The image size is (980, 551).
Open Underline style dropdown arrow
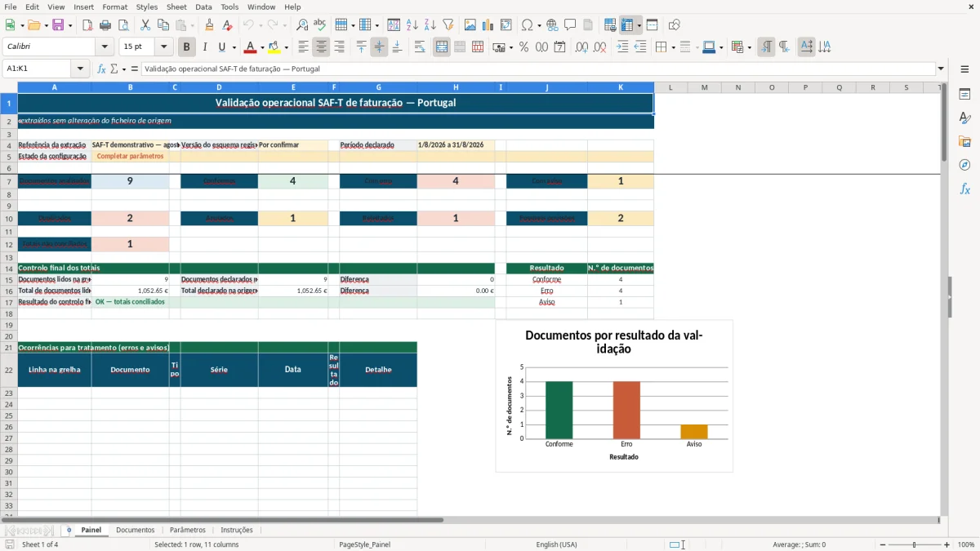coord(234,47)
